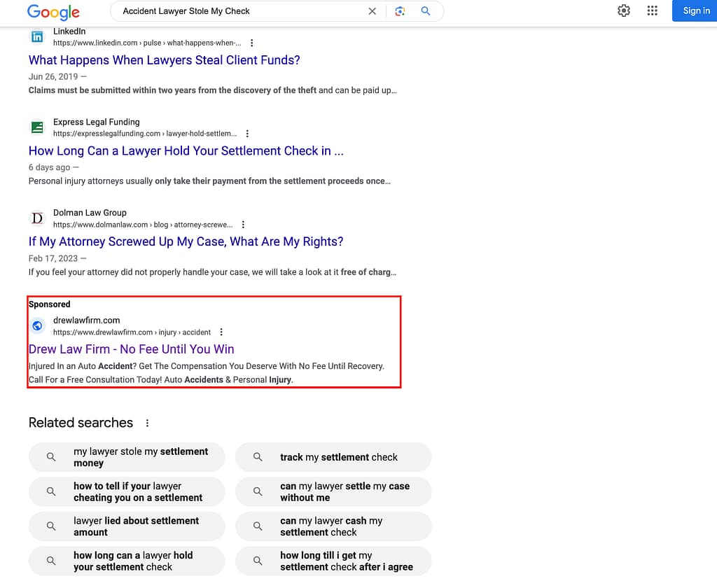Image resolution: width=717 pixels, height=588 pixels.
Task: Click the Dolman Law Group site name
Action: click(x=90, y=213)
